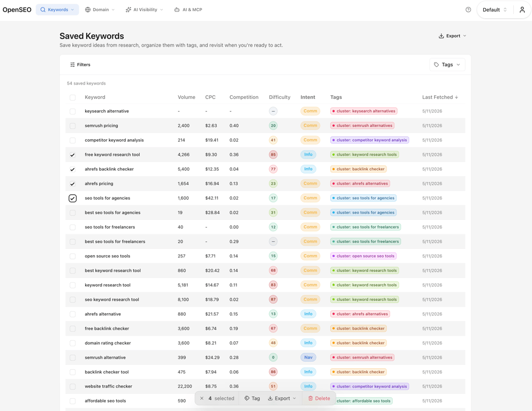This screenshot has width=532, height=411.
Task: Uncheck the seo tools for agencies checkbox
Action: [x=73, y=198]
